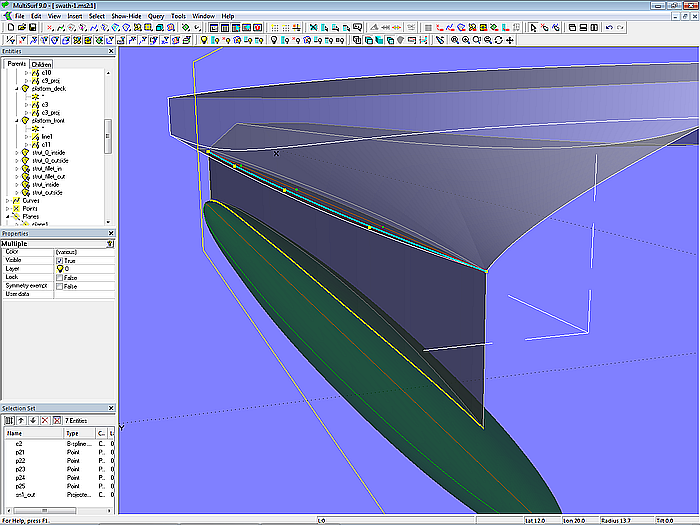Enable the Symmetry exempt checkbox
700x525 pixels.
[x=60, y=286]
